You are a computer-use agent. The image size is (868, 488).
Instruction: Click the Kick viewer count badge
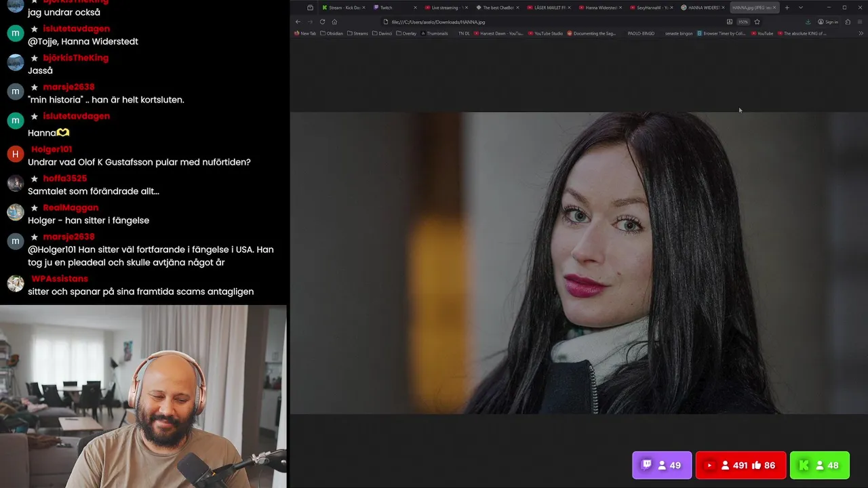click(819, 465)
